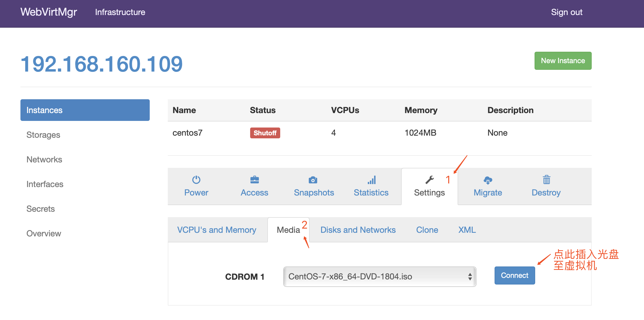This screenshot has height=320, width=644.
Task: Click the Access briefcase icon
Action: tap(254, 180)
